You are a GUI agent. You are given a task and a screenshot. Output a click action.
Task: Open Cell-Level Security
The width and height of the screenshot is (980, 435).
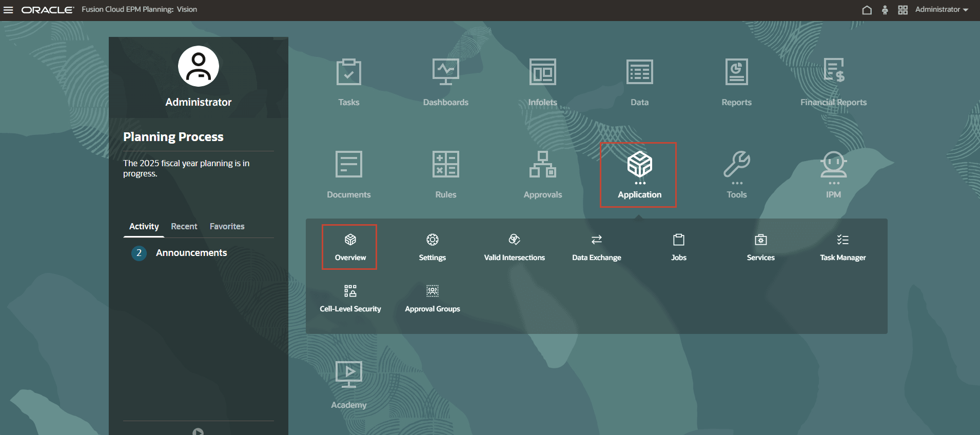pyautogui.click(x=350, y=299)
